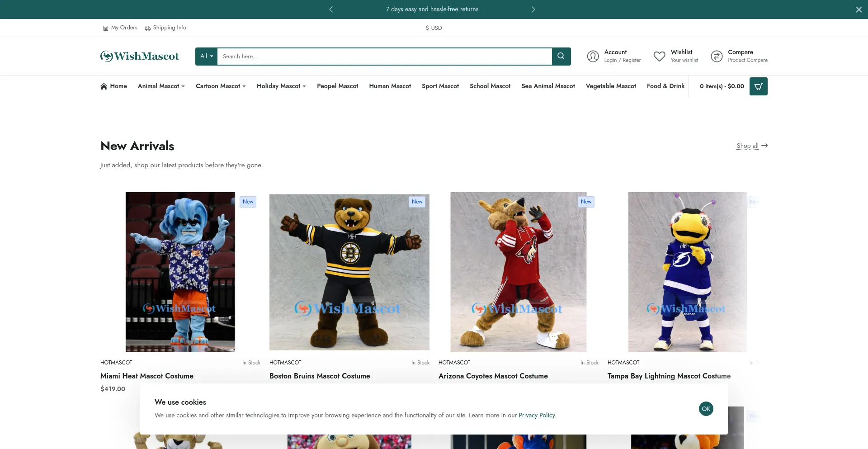
Task: Open the Boston Bruins mascot product image
Action: (349, 272)
